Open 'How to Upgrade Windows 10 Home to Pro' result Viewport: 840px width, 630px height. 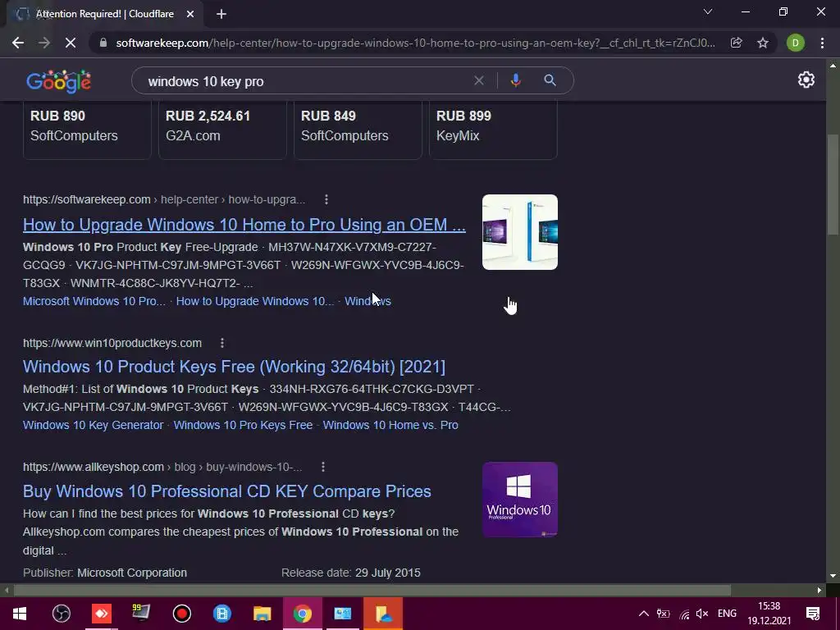[244, 225]
